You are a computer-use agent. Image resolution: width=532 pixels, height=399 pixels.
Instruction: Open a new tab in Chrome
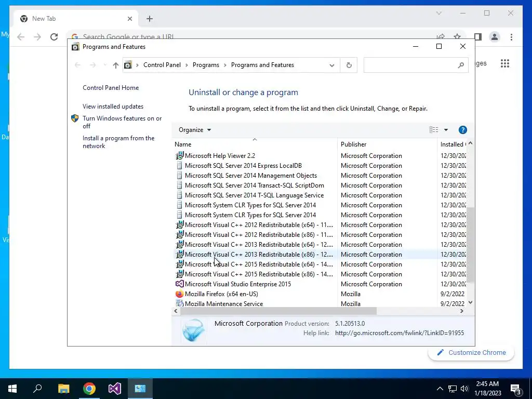coord(150,19)
